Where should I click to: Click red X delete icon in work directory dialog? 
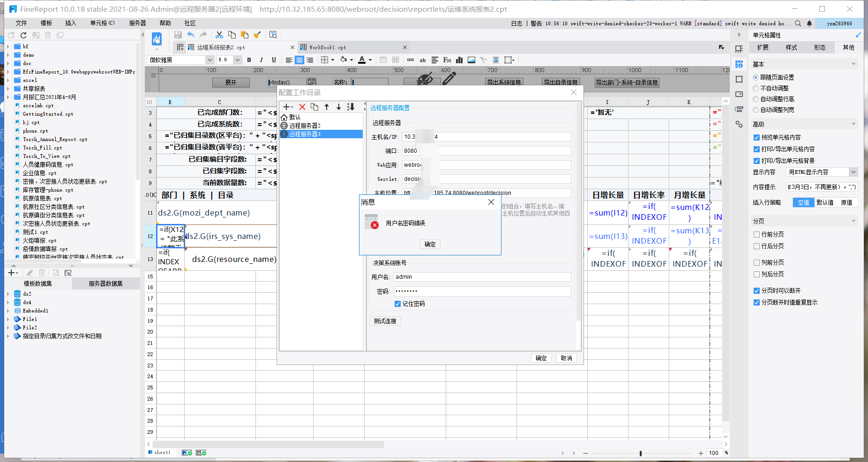tap(302, 107)
